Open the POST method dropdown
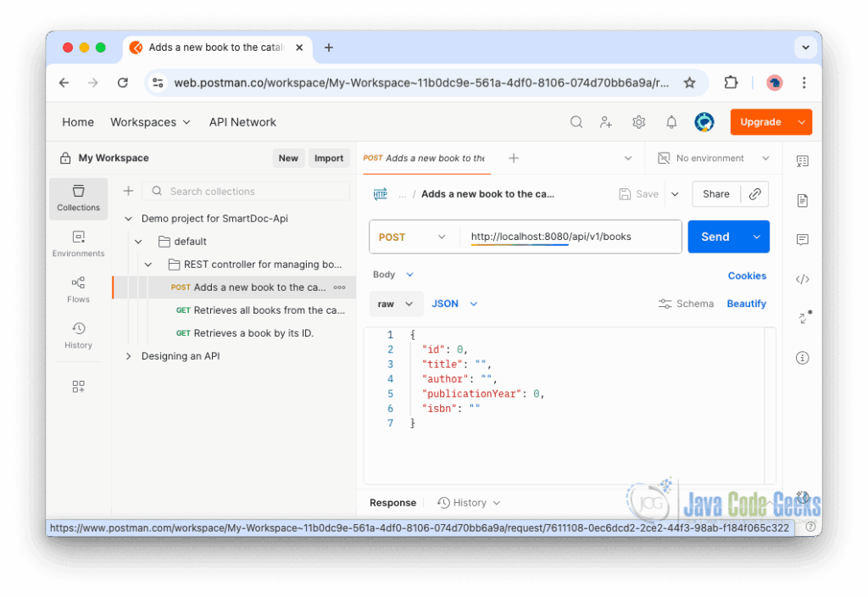 pyautogui.click(x=413, y=237)
